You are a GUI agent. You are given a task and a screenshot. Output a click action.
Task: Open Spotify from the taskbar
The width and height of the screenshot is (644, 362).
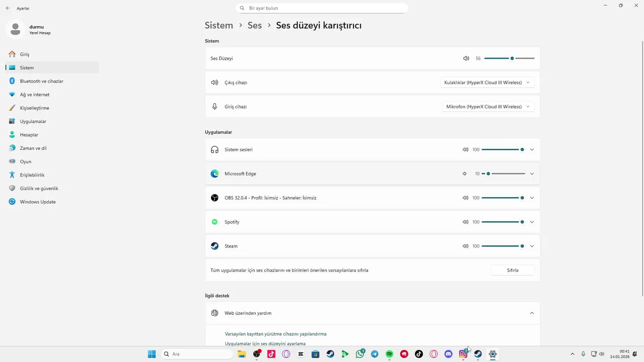click(x=389, y=354)
